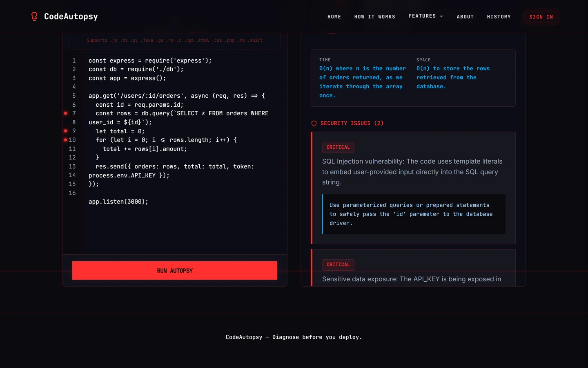The width and height of the screenshot is (588, 368).
Task: Expand the Features dropdown chevron
Action: click(x=441, y=16)
